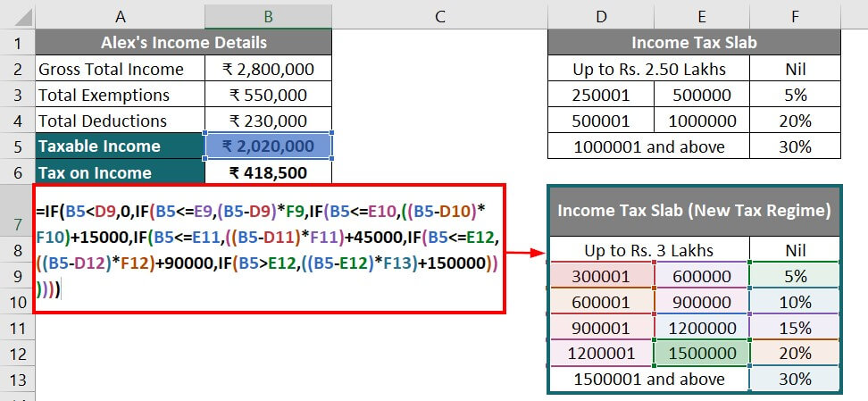Click "Income Tax Slab (New Tax Regime)" header
This screenshot has width=868, height=401.
coord(694,211)
